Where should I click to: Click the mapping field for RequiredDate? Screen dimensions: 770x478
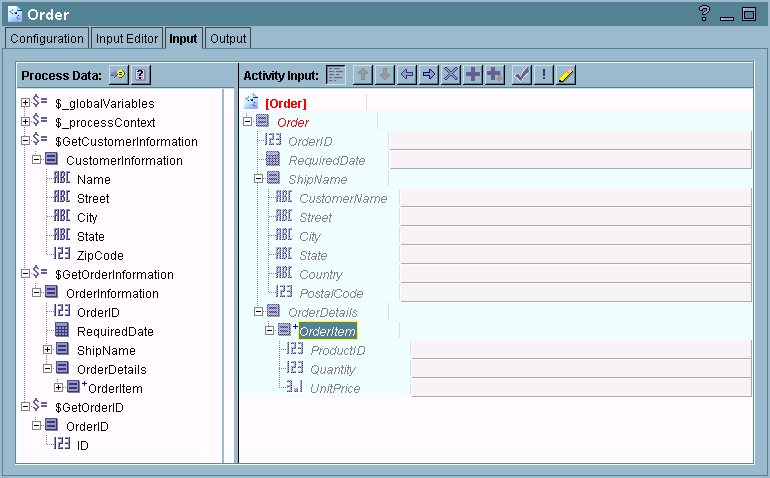[569, 160]
